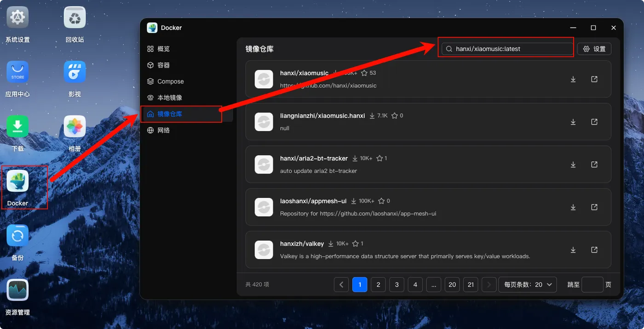Click the Docker window title icon
The width and height of the screenshot is (644, 329).
tap(152, 28)
